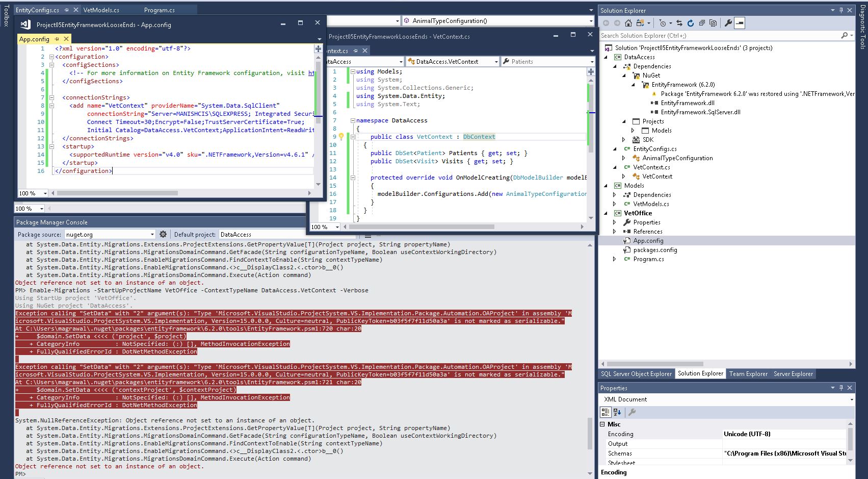
Task: Expand the Properties node under VetOffice
Action: (614, 222)
